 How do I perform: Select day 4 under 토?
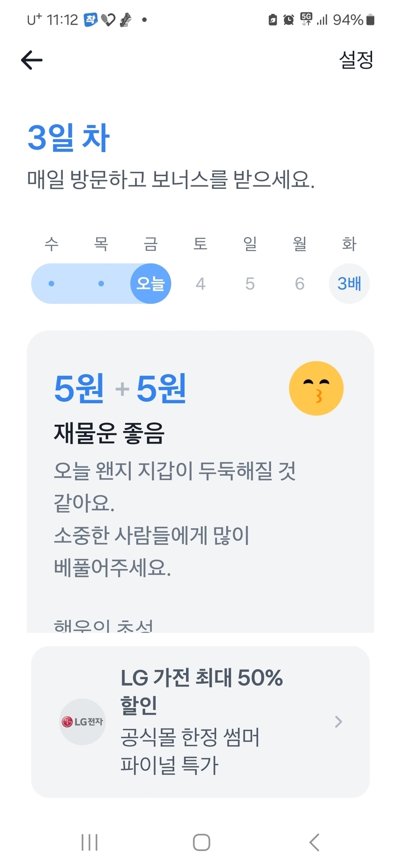(200, 283)
